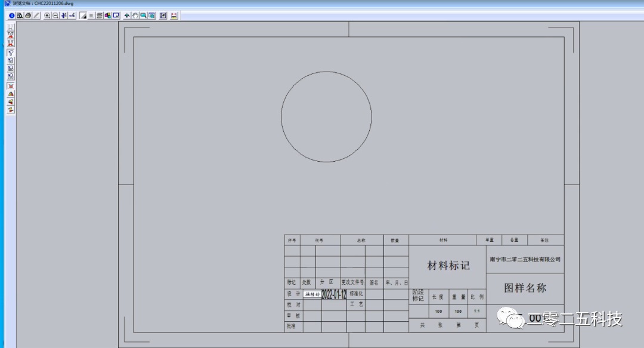Rotate the view 270 degrees

tap(11, 76)
